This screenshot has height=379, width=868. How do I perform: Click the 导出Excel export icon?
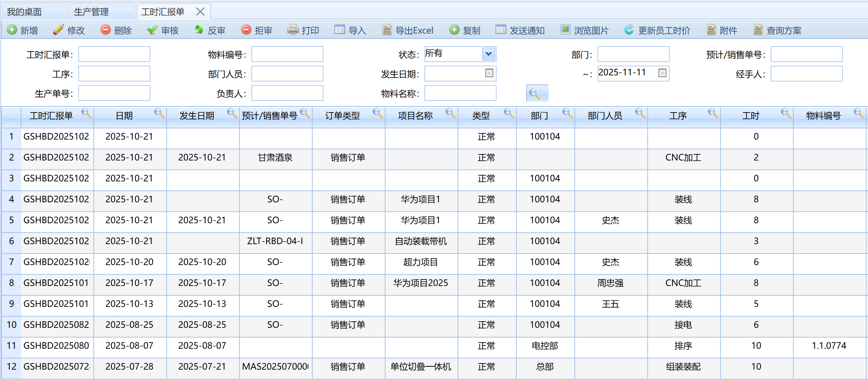pyautogui.click(x=387, y=30)
